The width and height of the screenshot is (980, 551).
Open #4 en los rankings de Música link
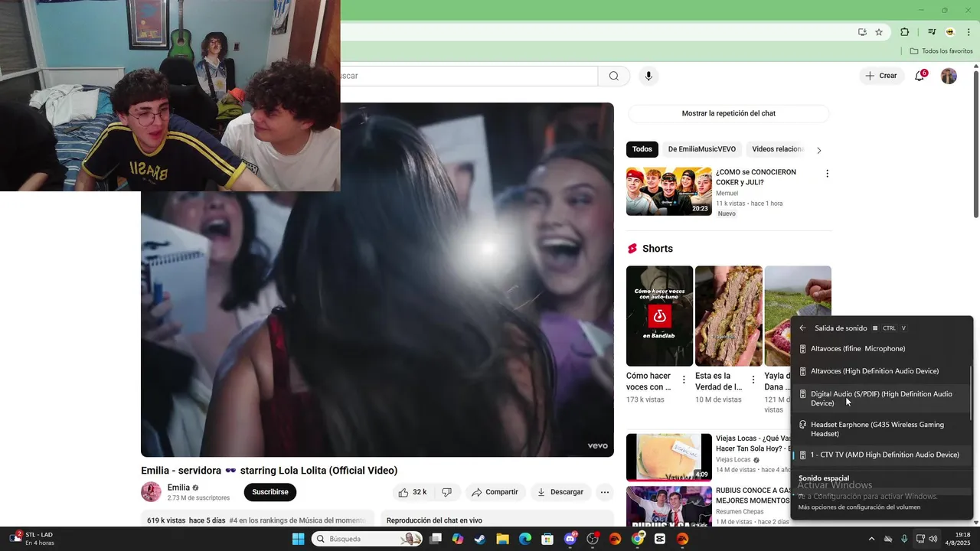tap(298, 520)
